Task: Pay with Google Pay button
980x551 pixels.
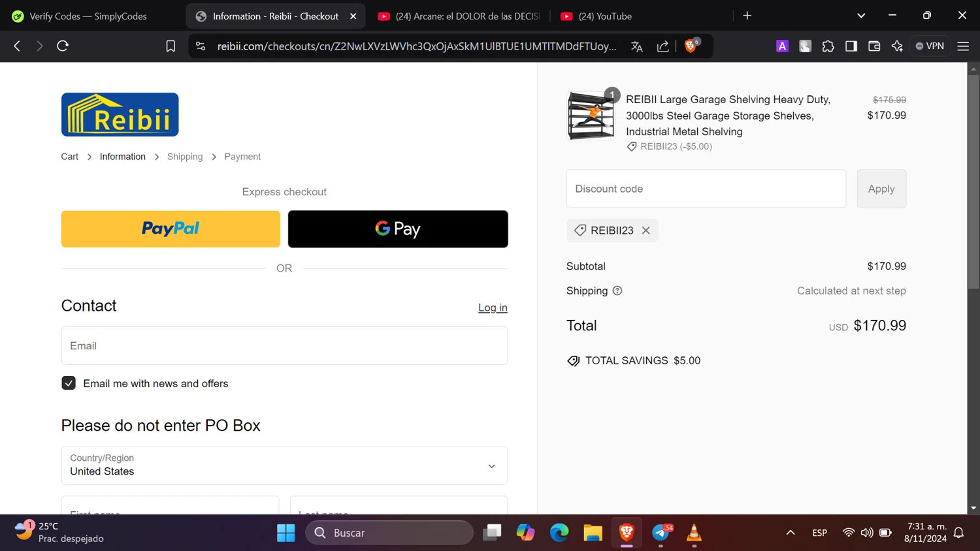Action: coord(398,228)
